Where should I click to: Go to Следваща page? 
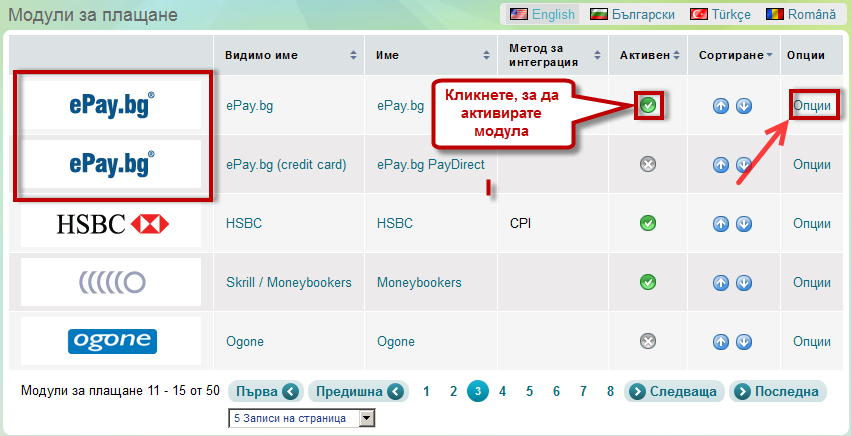673,391
